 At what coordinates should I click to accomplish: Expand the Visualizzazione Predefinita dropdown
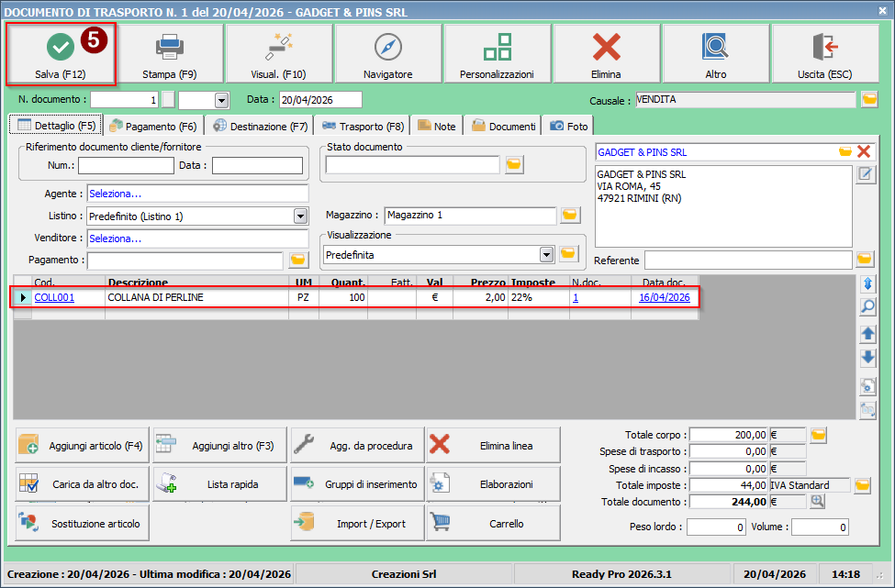(x=546, y=254)
